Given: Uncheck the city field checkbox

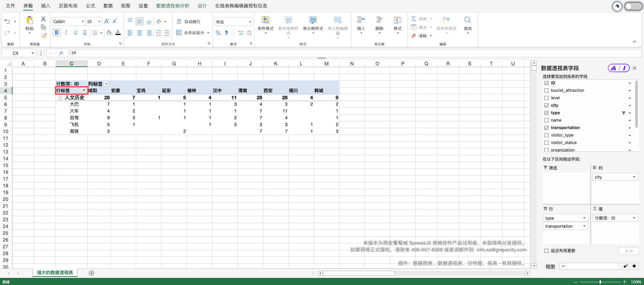Looking at the screenshot, I should click(546, 105).
